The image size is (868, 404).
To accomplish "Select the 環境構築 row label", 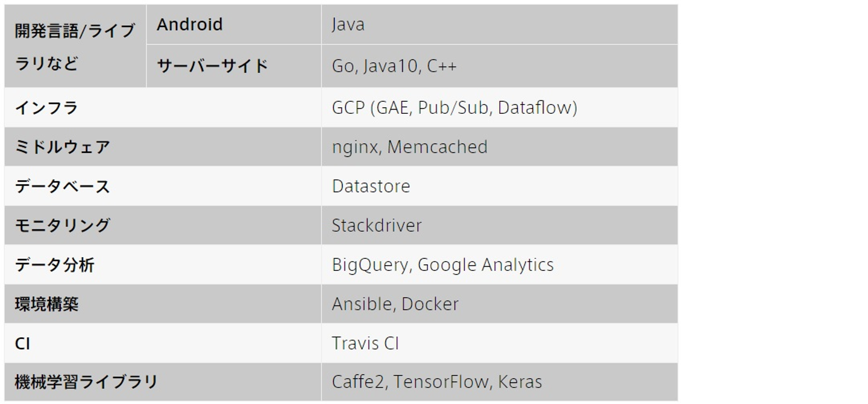I will coord(47,304).
